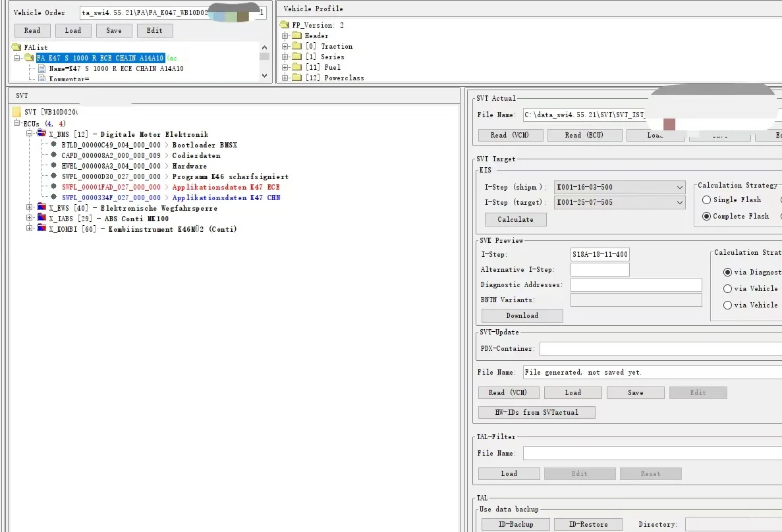Collapse the X_BMS [12] node
Image resolution: width=782 pixels, height=532 pixels.
pos(30,134)
